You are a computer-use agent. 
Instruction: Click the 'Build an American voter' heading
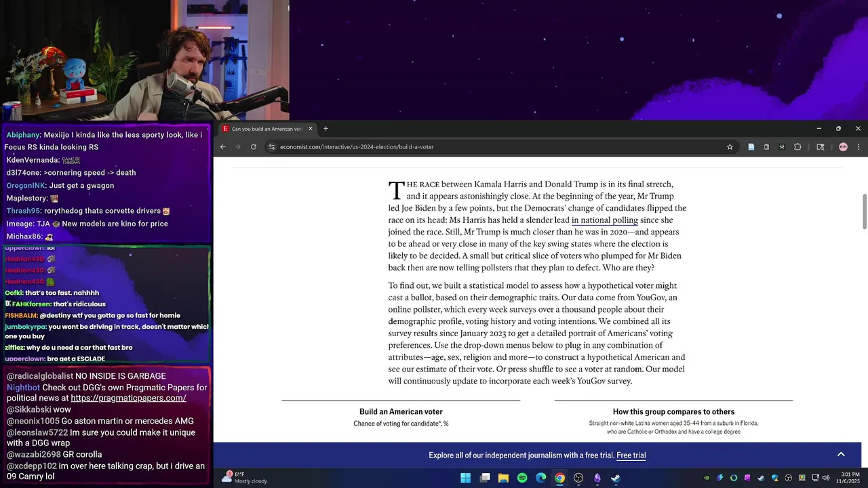pos(401,411)
